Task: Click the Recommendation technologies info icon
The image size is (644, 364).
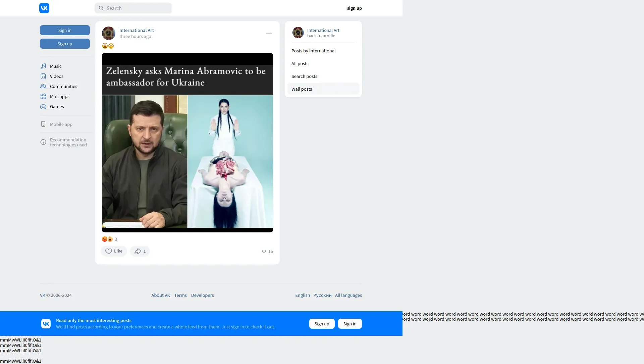Action: tap(43, 142)
